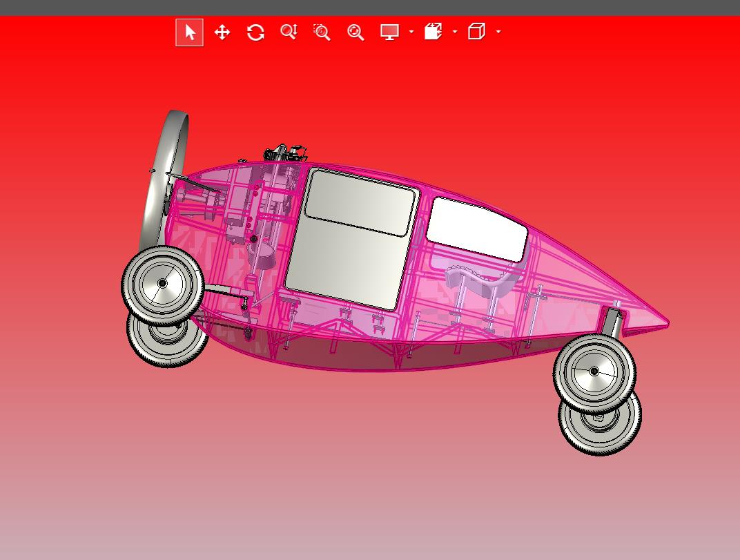
Task: Click the section view cube icon
Action: [434, 32]
